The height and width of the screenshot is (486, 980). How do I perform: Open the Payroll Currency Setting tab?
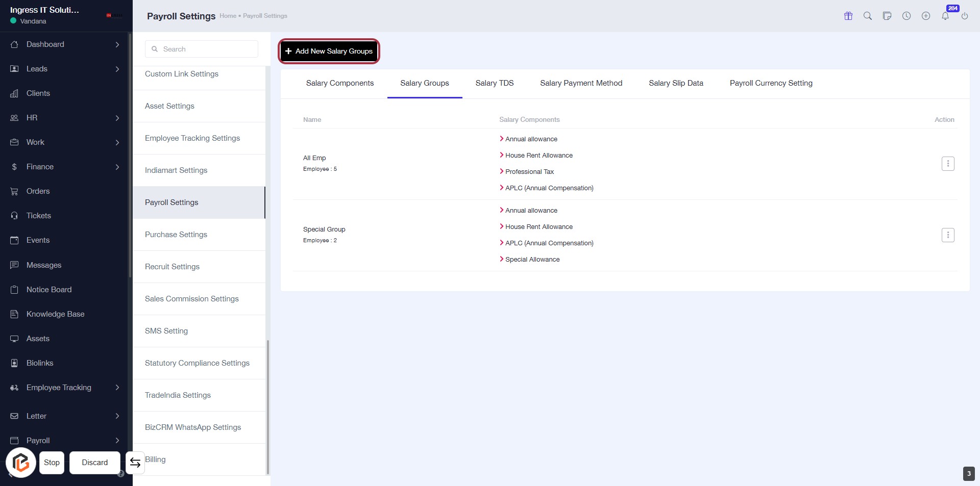coord(771,83)
